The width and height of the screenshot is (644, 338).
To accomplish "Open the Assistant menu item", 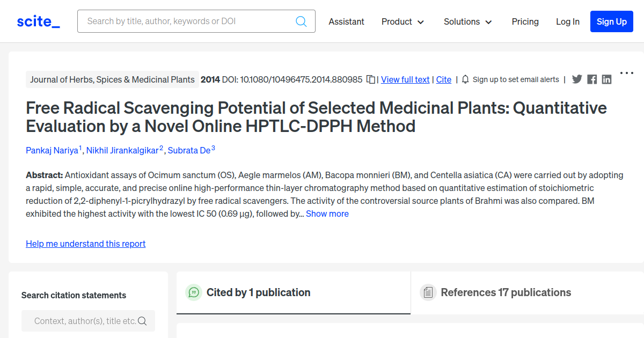I will point(346,21).
